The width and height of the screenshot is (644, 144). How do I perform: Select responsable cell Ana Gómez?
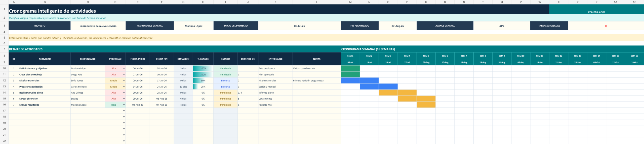[88, 93]
